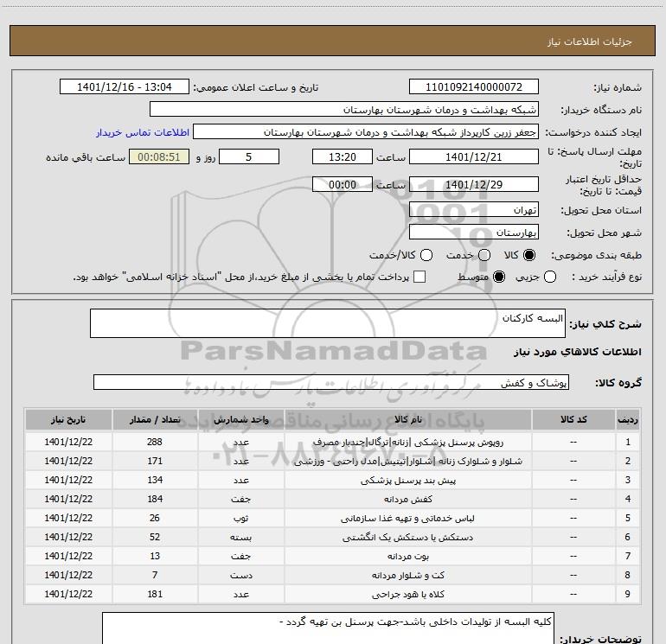This screenshot has width=666, height=644.
Task: Select the خدمت radio button
Action: pos(484,255)
